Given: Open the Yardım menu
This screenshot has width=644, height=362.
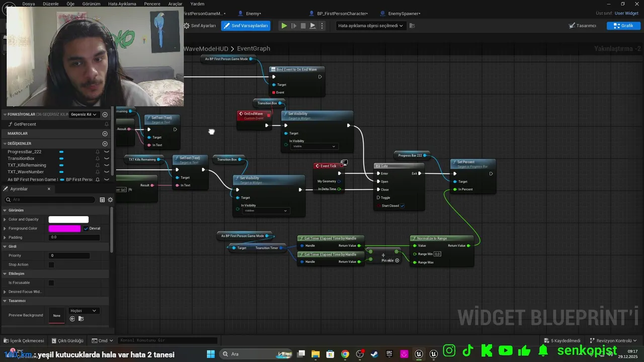Looking at the screenshot, I should (197, 4).
